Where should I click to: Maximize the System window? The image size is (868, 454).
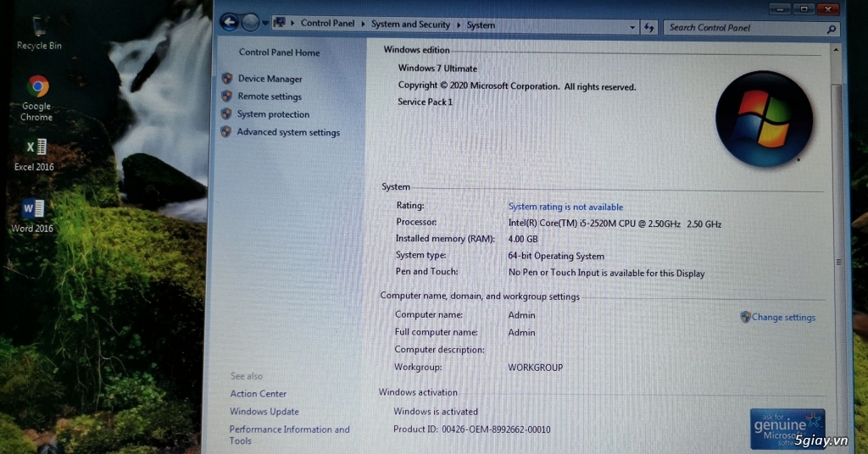tap(804, 9)
